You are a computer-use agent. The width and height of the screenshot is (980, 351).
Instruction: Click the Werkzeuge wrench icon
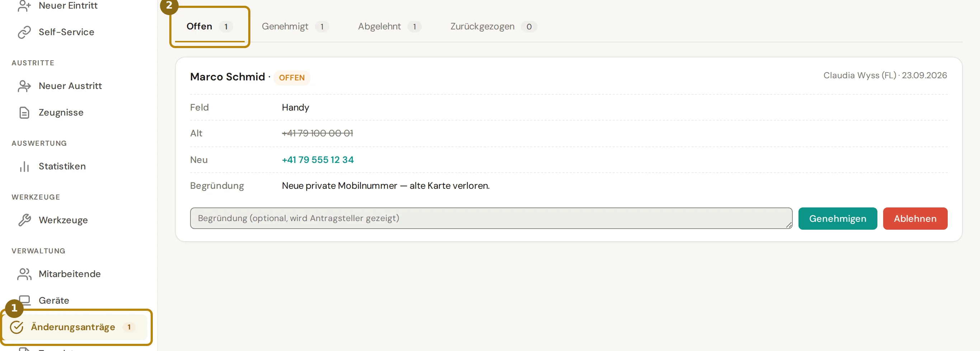click(24, 220)
